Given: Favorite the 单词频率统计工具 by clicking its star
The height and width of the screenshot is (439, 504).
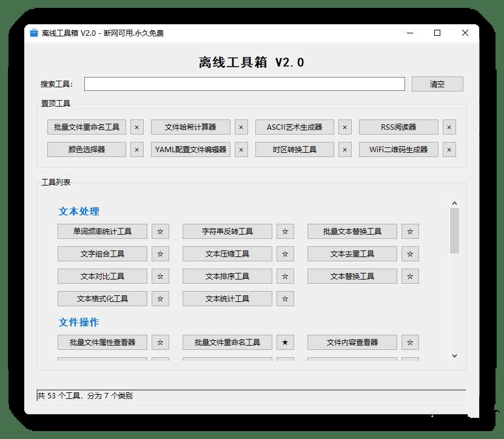Looking at the screenshot, I should (160, 231).
